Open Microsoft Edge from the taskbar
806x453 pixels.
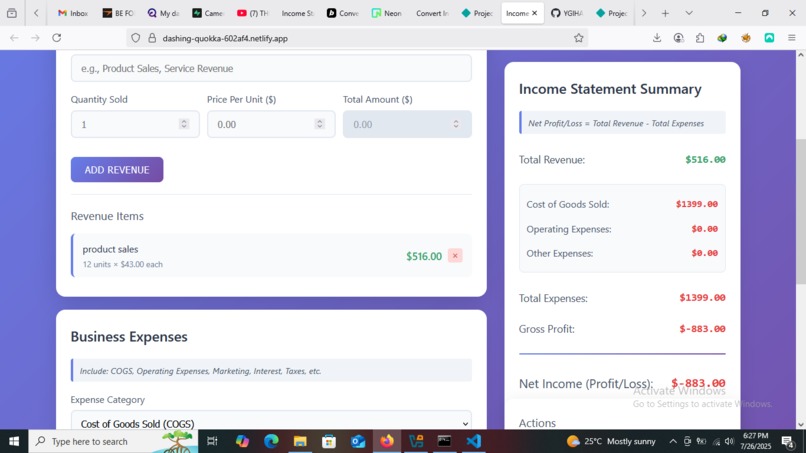271,441
